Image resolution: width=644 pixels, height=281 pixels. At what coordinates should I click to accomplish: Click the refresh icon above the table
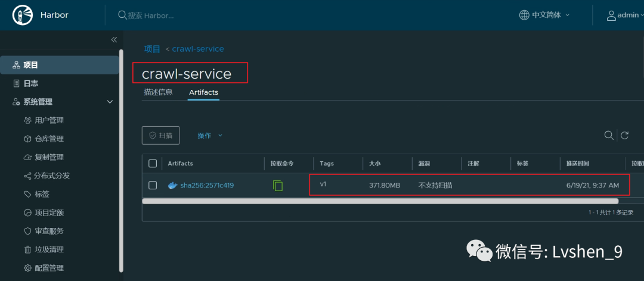click(x=625, y=135)
